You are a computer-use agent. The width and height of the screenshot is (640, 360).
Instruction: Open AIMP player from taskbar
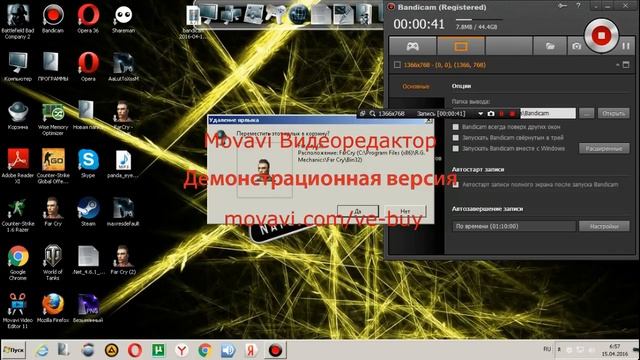[x=111, y=350]
